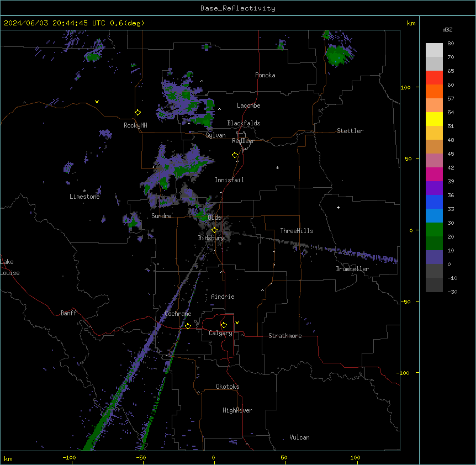Image resolution: width=476 pixels, height=465 pixels.
Task: Pick the light blue 30-33 dBZ swatch
Action: click(x=434, y=216)
